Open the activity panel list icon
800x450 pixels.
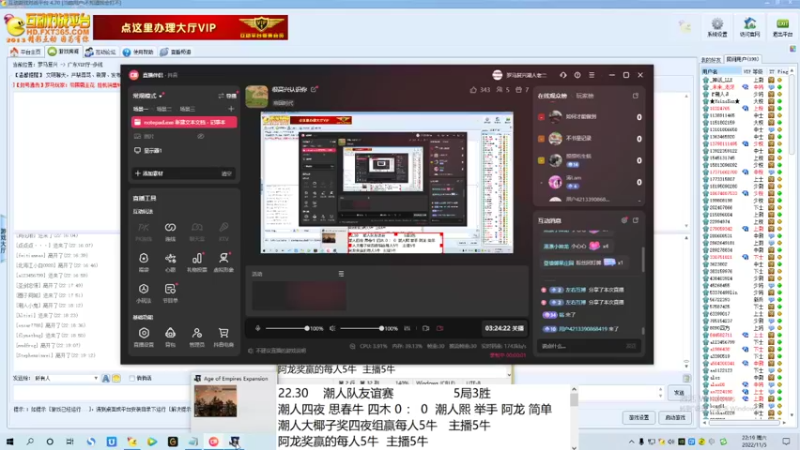[x=341, y=274]
